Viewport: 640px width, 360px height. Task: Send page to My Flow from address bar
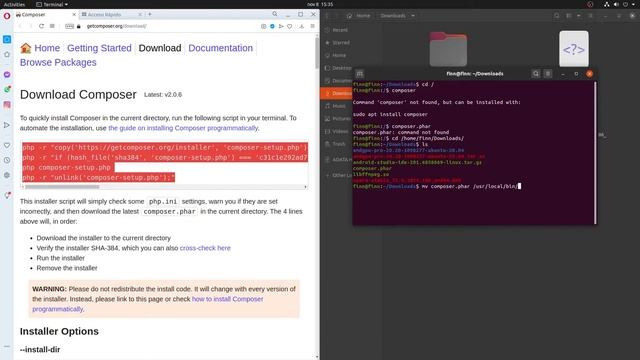[281, 26]
